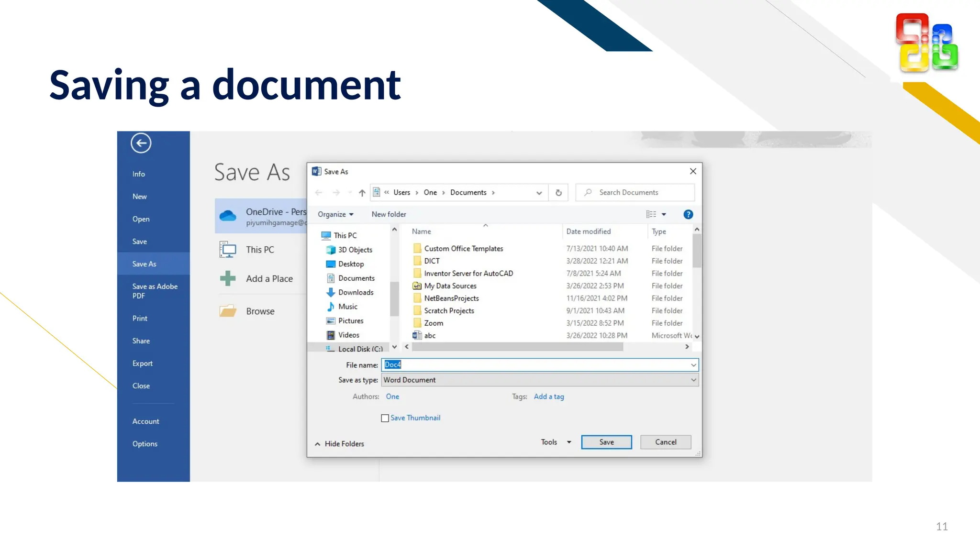Select Open in the backstage menu
Viewport: 980px width, 551px height.
pos(141,219)
